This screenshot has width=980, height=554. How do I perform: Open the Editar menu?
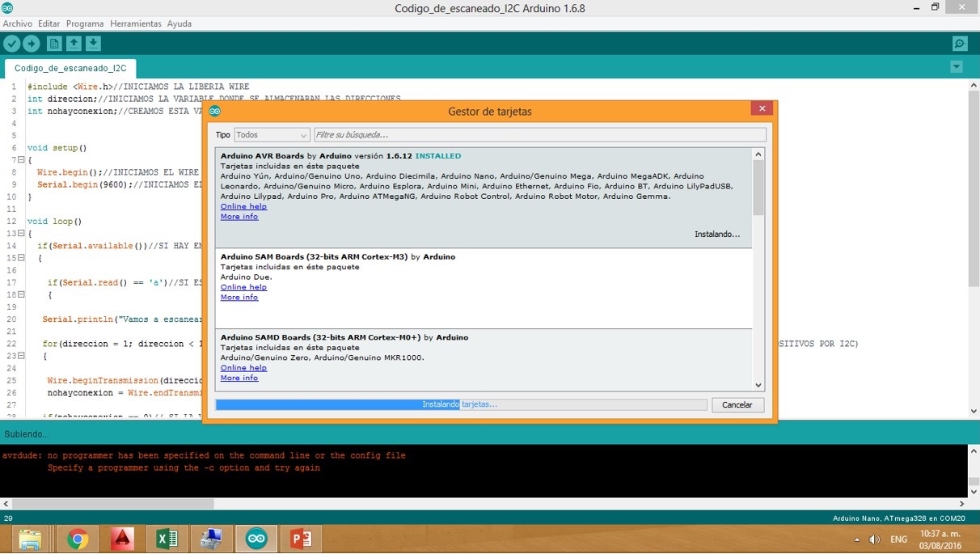tap(49, 23)
